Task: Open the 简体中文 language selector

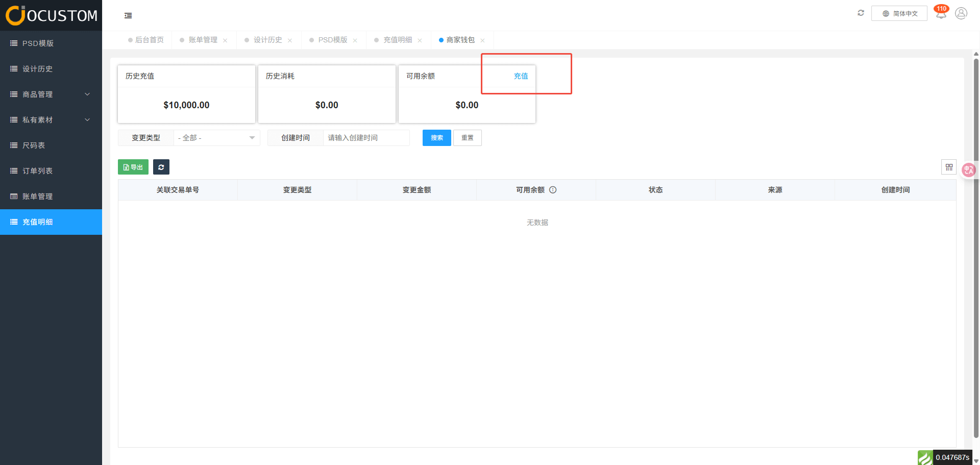Action: [x=899, y=14]
